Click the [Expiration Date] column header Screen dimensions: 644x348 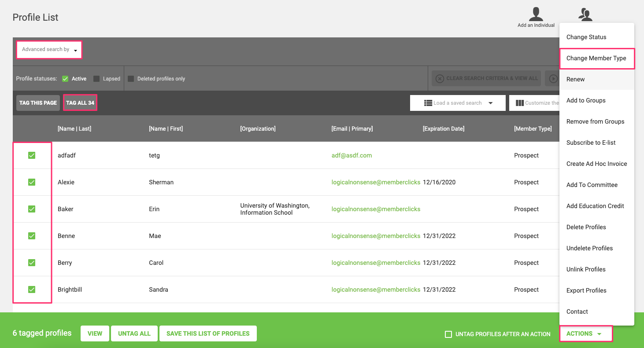tap(444, 129)
